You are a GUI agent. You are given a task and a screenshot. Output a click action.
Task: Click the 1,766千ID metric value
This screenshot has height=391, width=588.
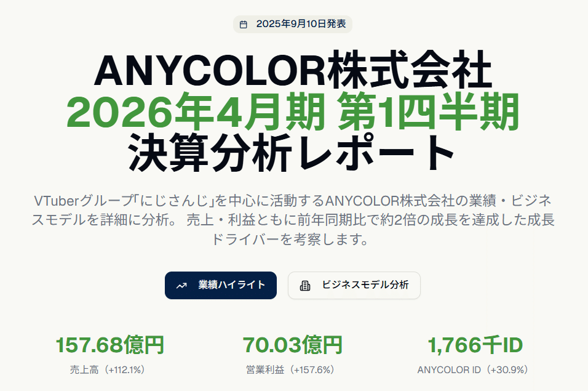(x=475, y=345)
